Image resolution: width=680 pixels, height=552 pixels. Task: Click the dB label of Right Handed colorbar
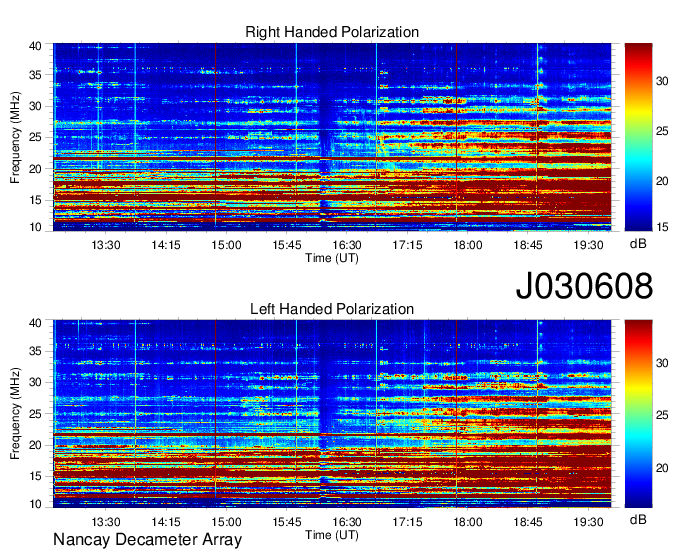[x=638, y=244]
